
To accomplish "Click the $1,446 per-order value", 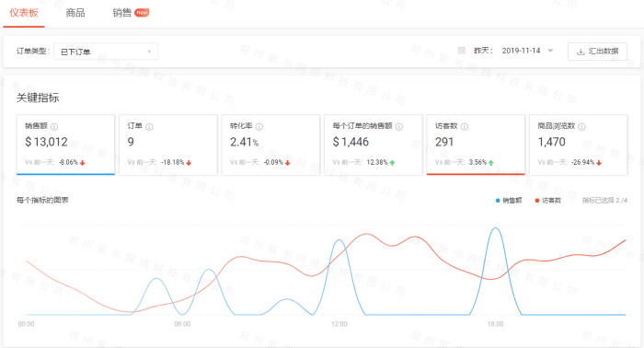I will 351,142.
